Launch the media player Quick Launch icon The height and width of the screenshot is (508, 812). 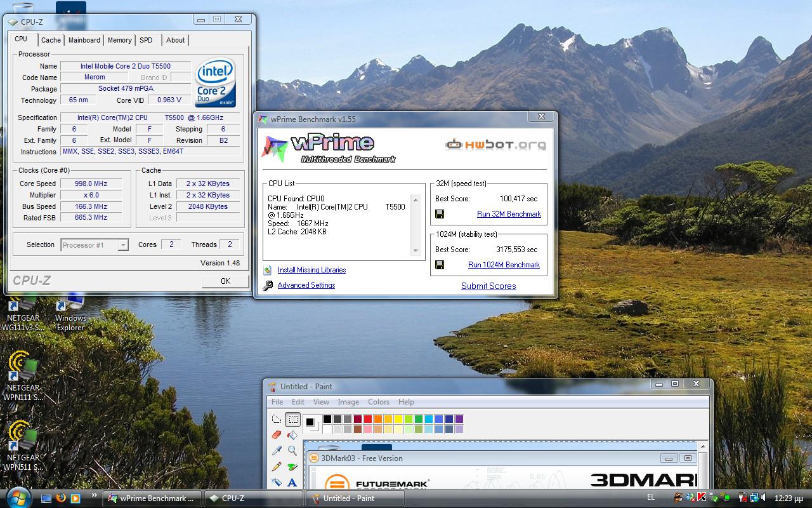(x=75, y=498)
